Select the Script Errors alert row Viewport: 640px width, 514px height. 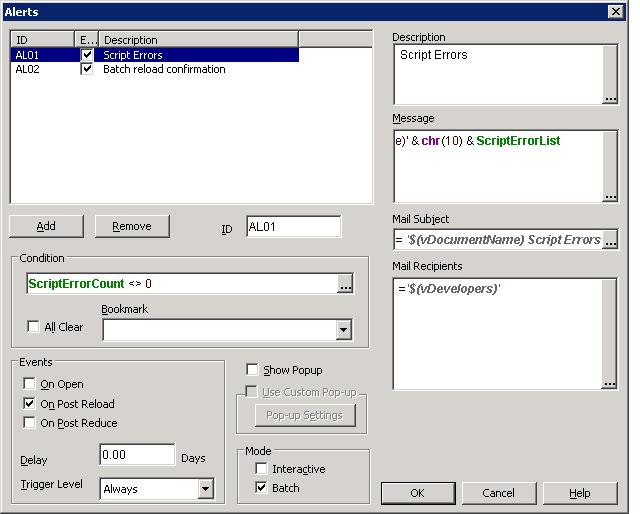click(155, 55)
